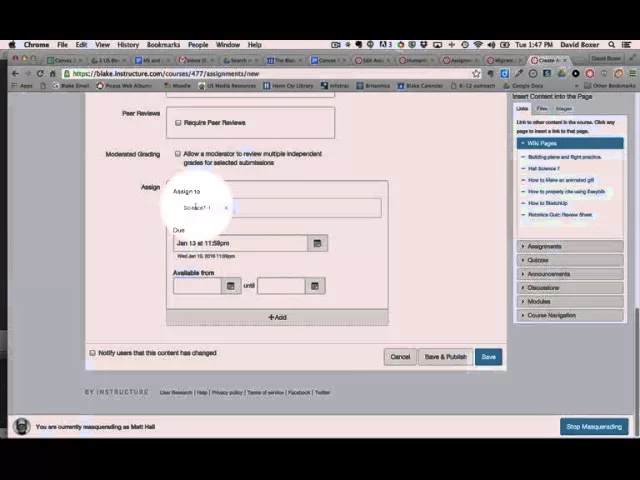
Task: Expand the Discussions section
Action: click(570, 288)
